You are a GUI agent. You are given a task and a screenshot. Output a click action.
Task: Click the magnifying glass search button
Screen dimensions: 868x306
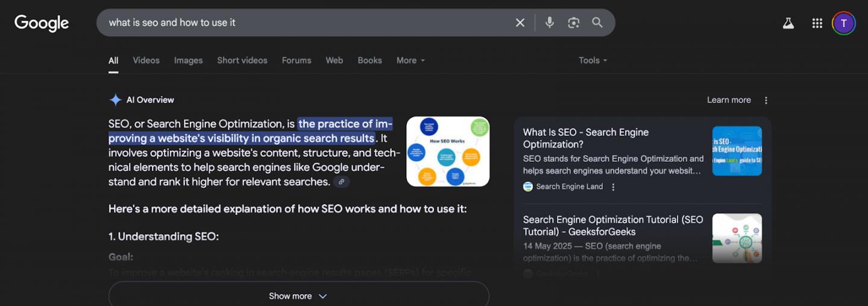pyautogui.click(x=597, y=23)
